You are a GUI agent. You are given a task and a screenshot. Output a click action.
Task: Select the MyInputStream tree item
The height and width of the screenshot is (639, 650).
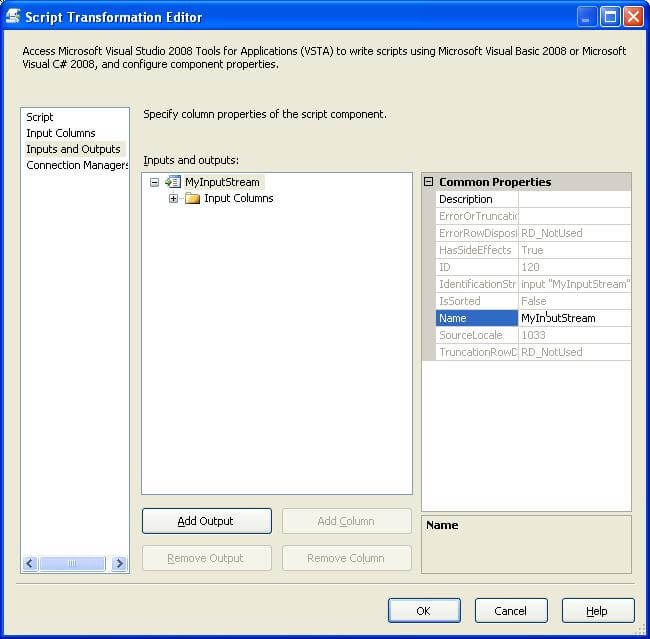222,182
